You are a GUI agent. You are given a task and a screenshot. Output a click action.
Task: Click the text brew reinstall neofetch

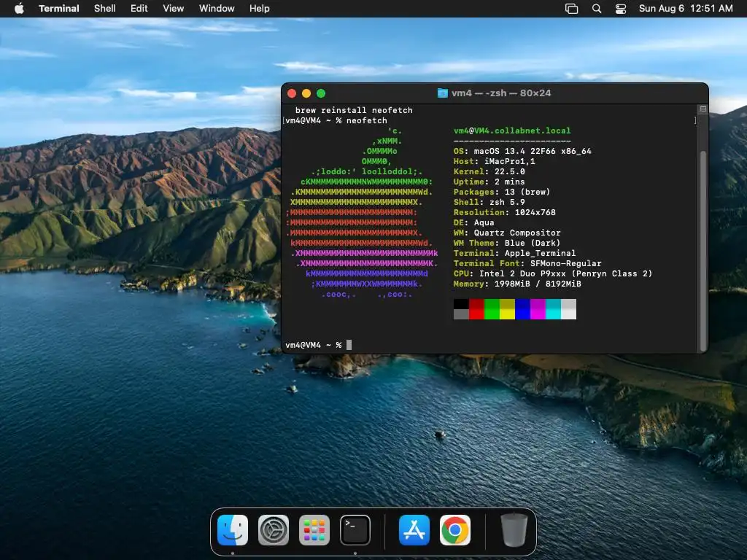[x=354, y=110]
